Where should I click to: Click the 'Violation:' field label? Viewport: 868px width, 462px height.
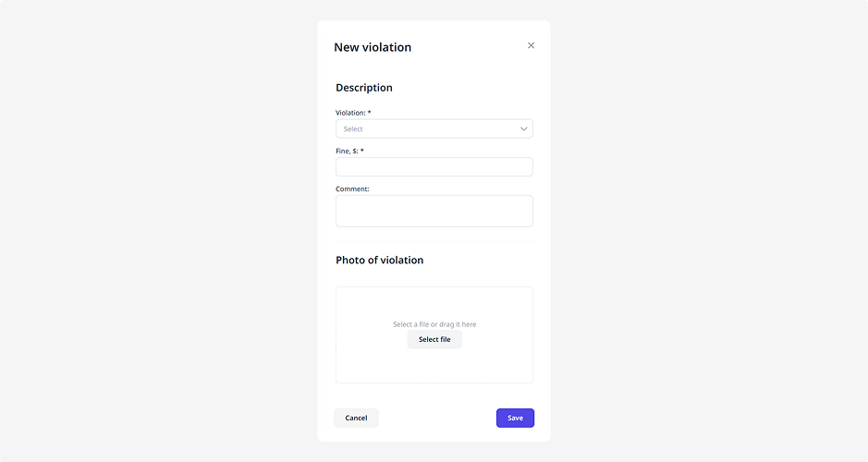(349, 113)
